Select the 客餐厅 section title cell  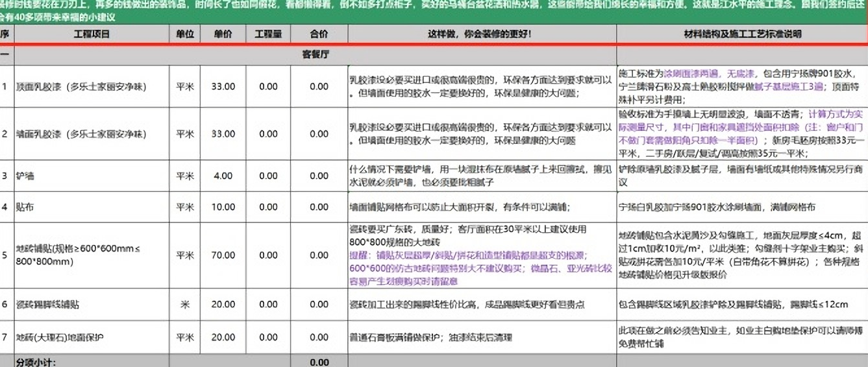[315, 55]
